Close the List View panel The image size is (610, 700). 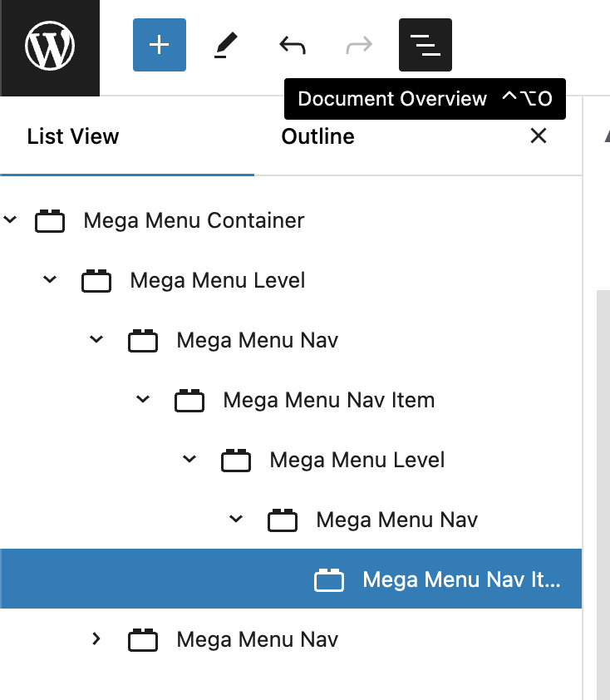coord(539,136)
